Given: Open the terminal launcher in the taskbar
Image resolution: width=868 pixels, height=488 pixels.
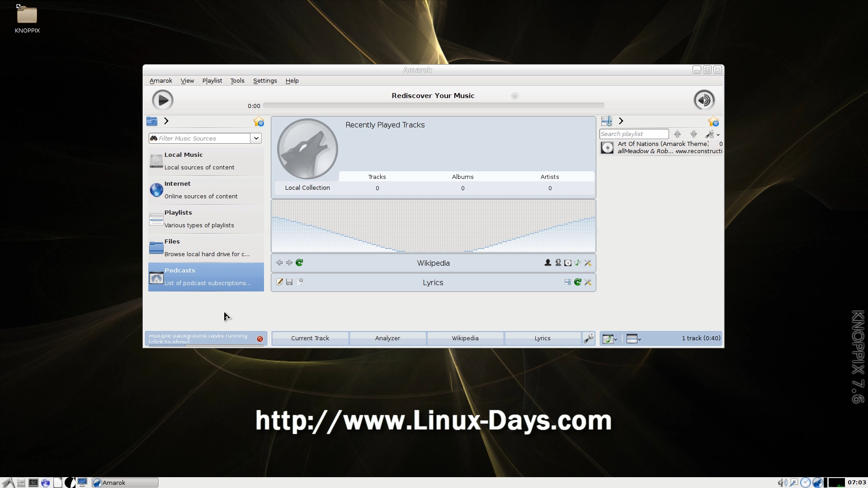Looking at the screenshot, I should [x=33, y=483].
